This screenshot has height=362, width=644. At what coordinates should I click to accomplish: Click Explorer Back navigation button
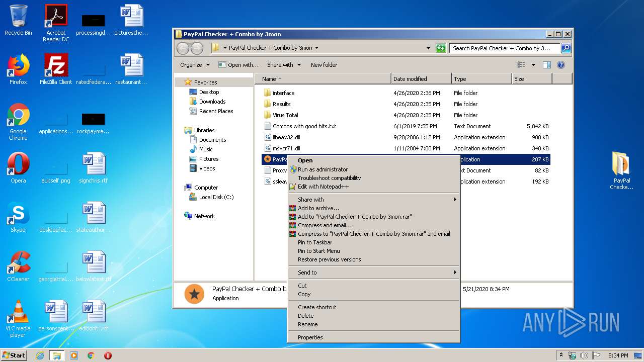(183, 48)
